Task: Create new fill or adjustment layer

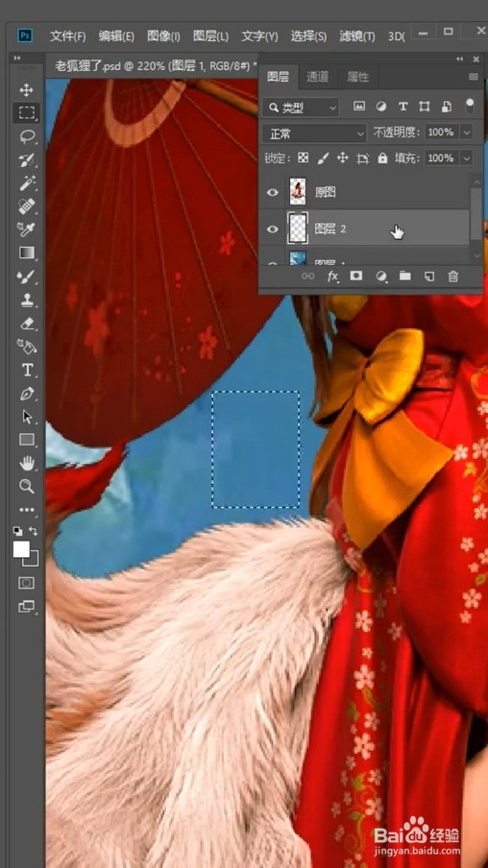Action: click(x=380, y=277)
